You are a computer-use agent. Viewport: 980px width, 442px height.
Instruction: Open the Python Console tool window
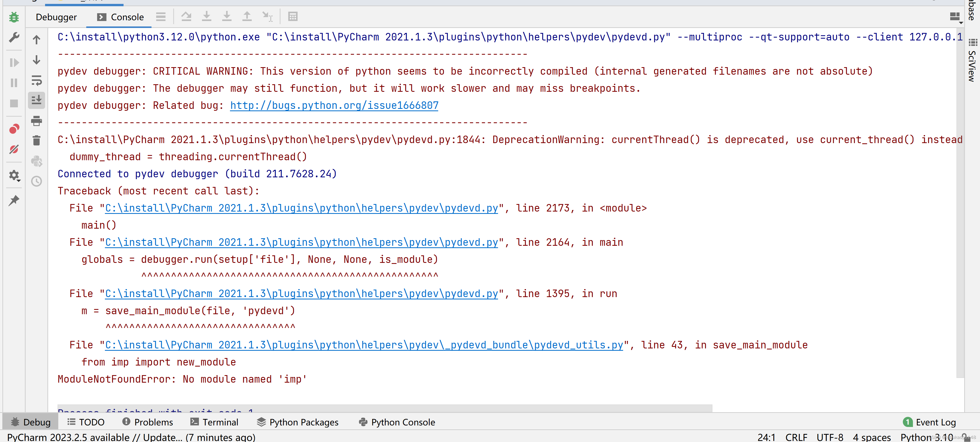tap(397, 422)
